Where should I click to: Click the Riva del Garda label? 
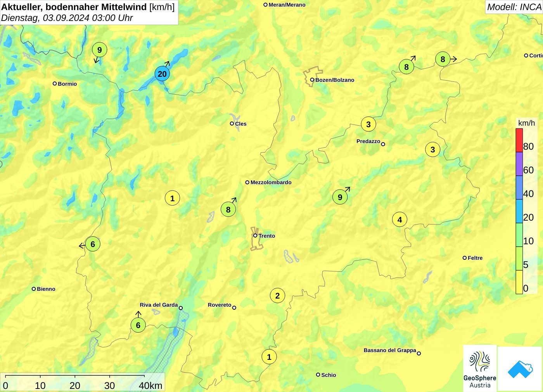pos(159,305)
